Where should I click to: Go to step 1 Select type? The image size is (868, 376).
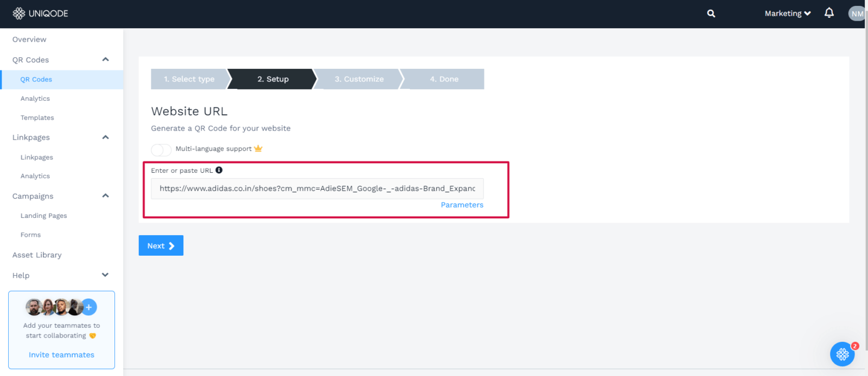coord(189,79)
